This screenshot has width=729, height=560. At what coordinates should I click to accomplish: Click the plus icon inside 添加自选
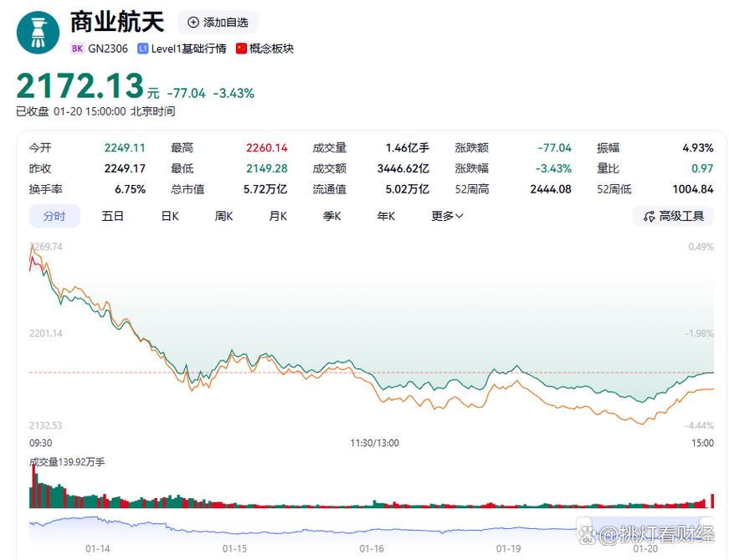(194, 23)
